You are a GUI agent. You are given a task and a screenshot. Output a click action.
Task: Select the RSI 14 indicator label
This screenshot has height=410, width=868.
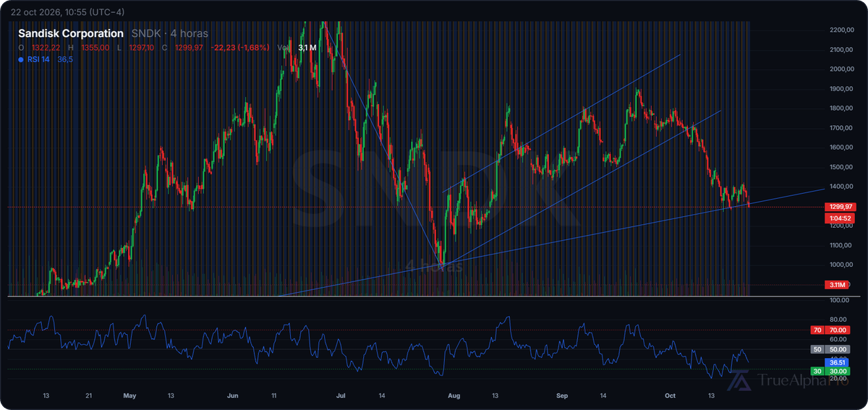coord(40,59)
